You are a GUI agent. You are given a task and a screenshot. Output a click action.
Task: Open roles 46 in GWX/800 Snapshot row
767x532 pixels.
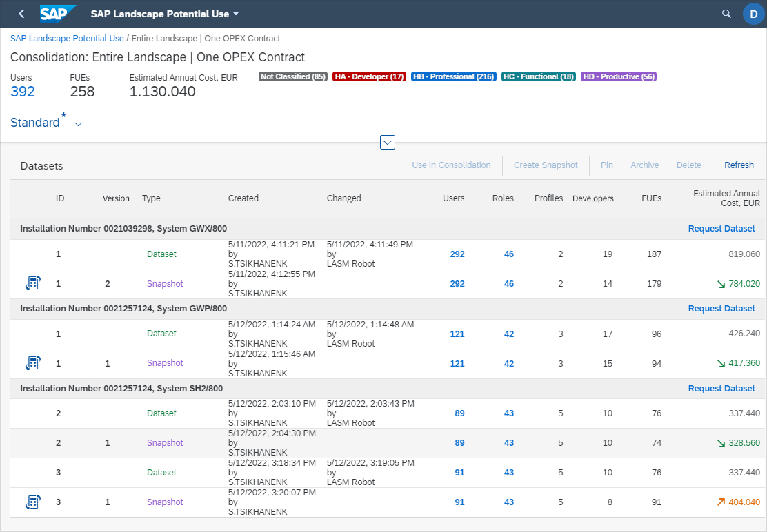point(509,284)
